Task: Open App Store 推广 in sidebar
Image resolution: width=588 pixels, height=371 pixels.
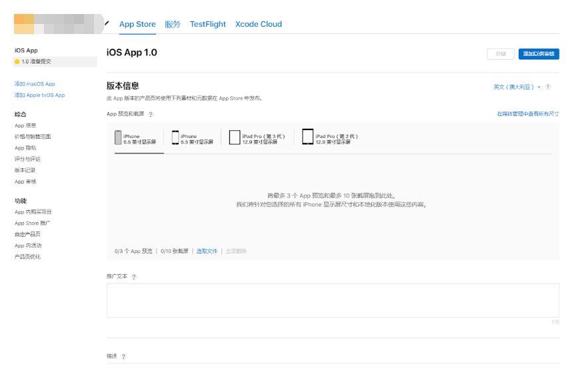Action: pyautogui.click(x=32, y=223)
